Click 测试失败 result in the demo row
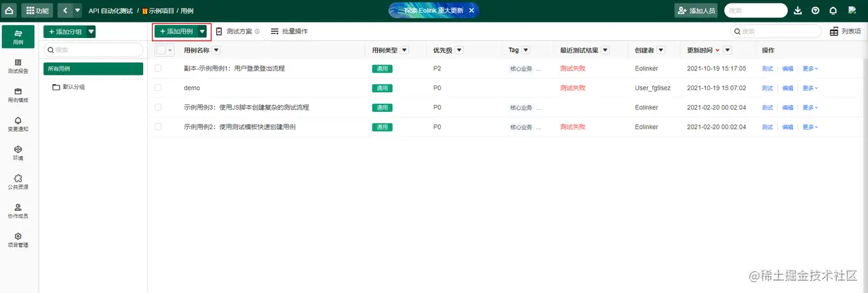 pyautogui.click(x=572, y=88)
